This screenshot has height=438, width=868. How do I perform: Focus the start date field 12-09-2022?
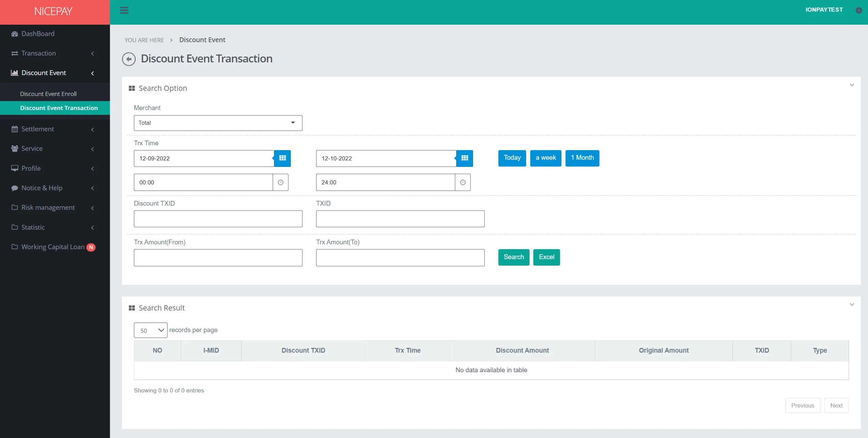(x=204, y=158)
